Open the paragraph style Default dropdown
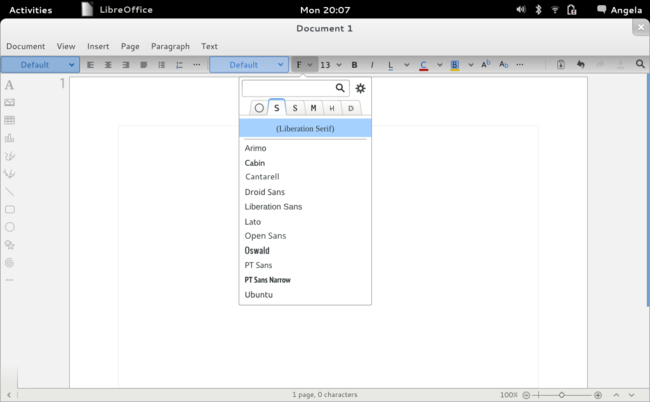 click(40, 65)
